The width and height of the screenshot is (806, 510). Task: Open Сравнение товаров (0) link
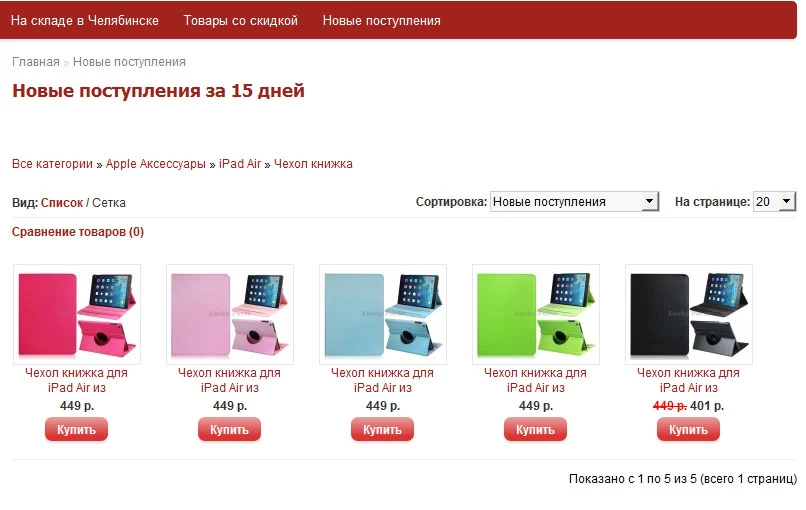tap(78, 232)
